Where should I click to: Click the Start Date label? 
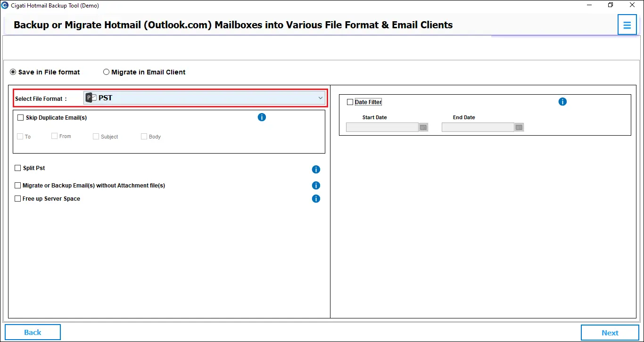(x=375, y=117)
